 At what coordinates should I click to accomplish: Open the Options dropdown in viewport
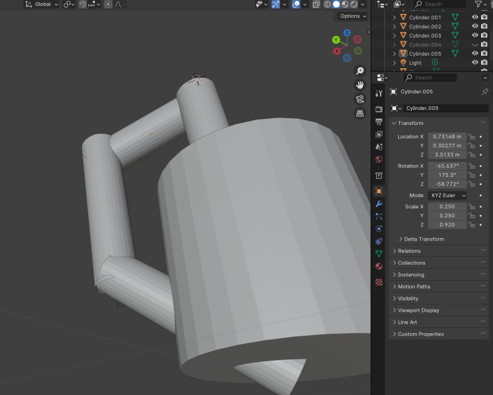coord(353,16)
